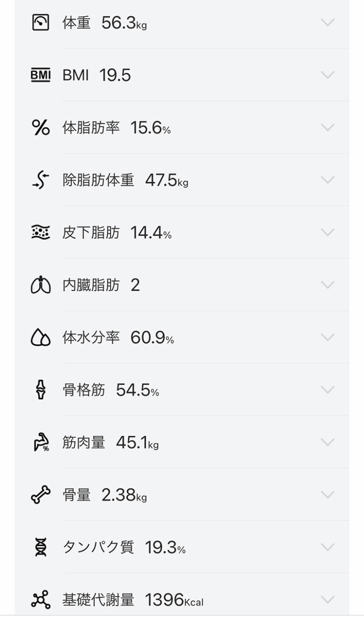Expand the BMI row chevron
The image size is (364, 618).
[328, 75]
